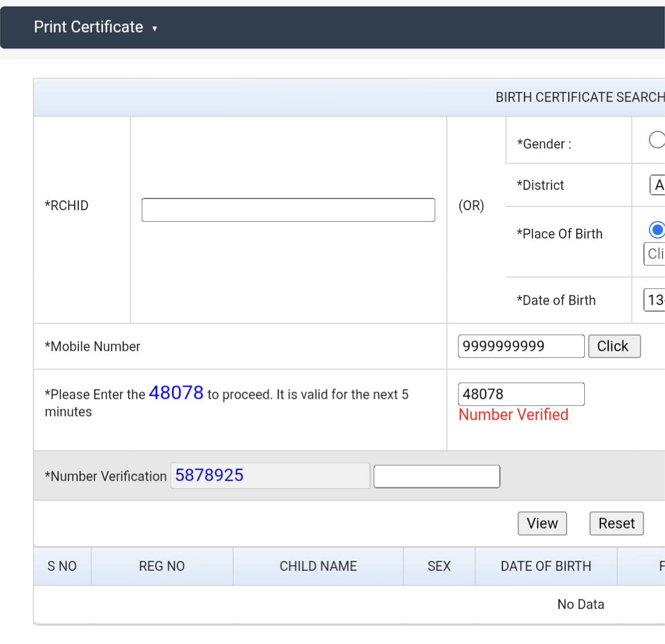
Task: Click the empty Number Verification entry box
Action: pyautogui.click(x=437, y=476)
